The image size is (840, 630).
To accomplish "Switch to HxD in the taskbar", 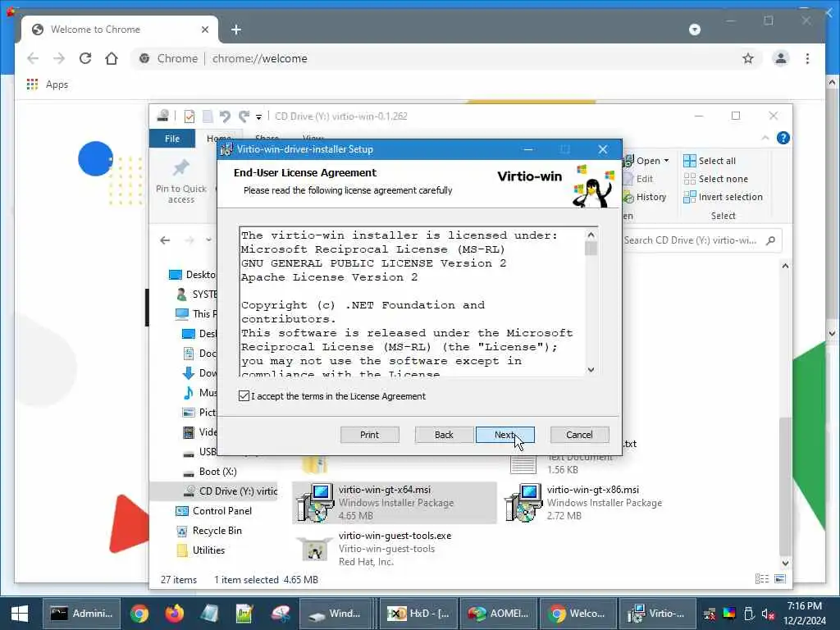I will [x=418, y=614].
